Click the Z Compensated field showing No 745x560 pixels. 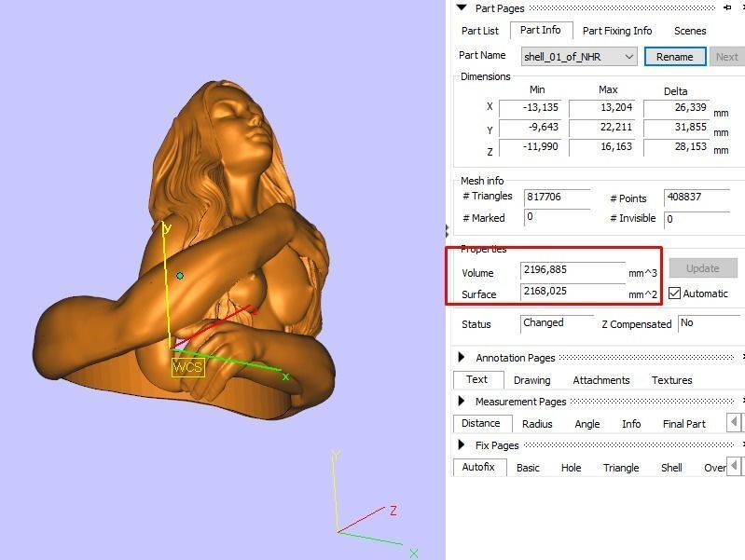pyautogui.click(x=709, y=323)
